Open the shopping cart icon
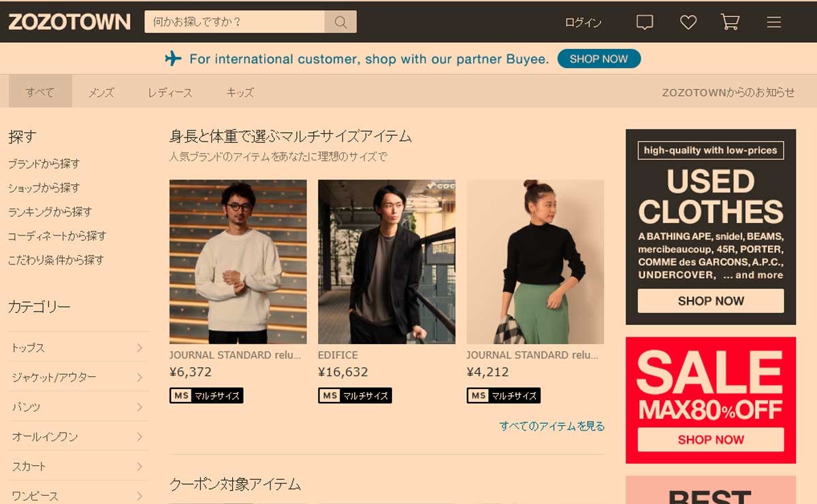817x504 pixels. (x=730, y=22)
